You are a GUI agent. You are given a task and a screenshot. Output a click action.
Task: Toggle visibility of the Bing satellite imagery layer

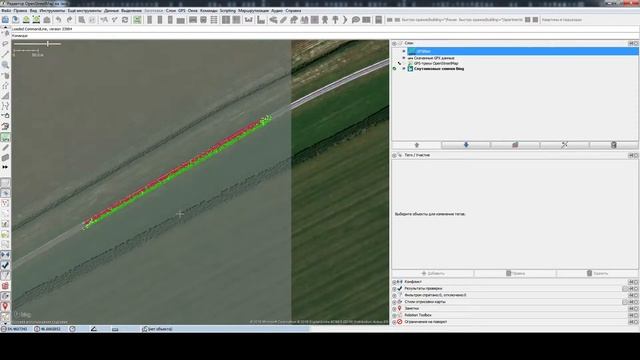tap(404, 69)
